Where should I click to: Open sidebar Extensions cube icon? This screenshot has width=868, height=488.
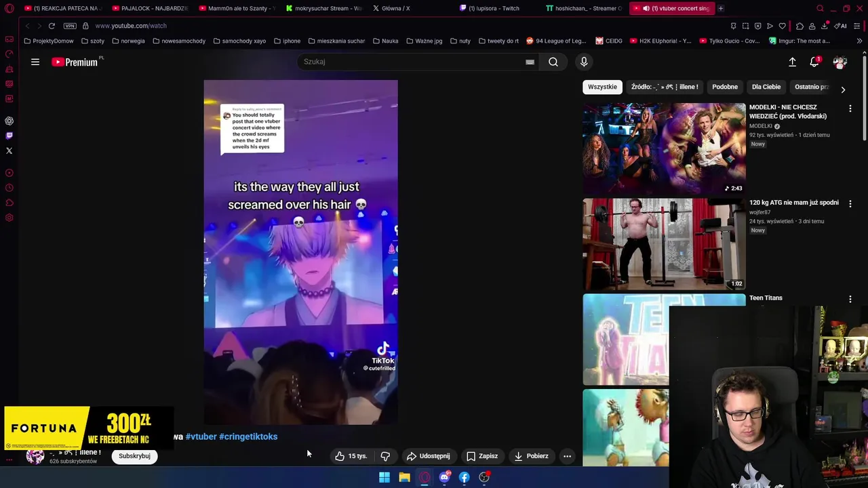point(9,203)
